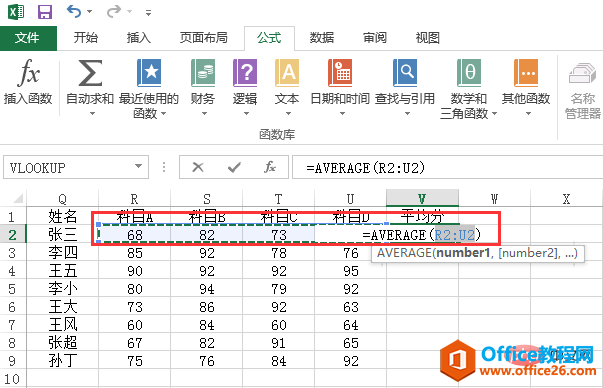Open 最近使用的函数 star book icon
The image size is (603, 388).
pyautogui.click(x=149, y=73)
